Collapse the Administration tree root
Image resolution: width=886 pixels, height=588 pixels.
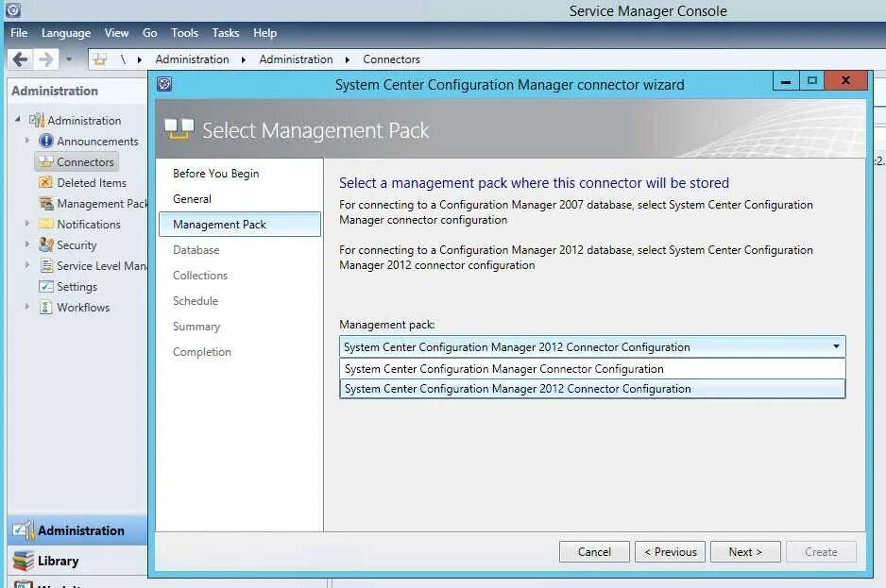coord(18,119)
